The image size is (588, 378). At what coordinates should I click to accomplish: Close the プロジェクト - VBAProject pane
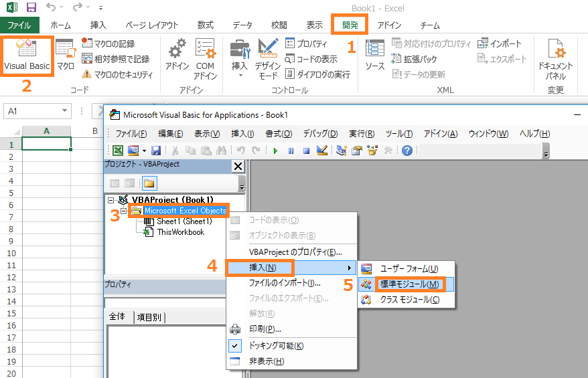238,166
